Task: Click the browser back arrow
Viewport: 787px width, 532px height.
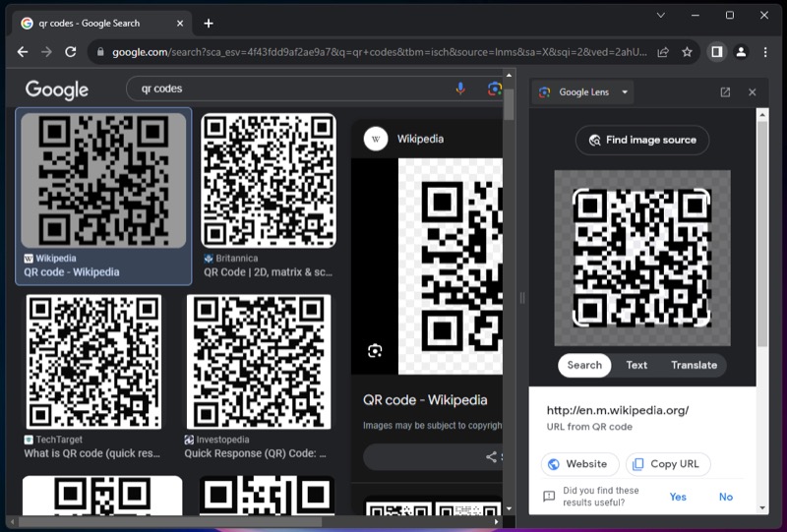Action: [23, 52]
